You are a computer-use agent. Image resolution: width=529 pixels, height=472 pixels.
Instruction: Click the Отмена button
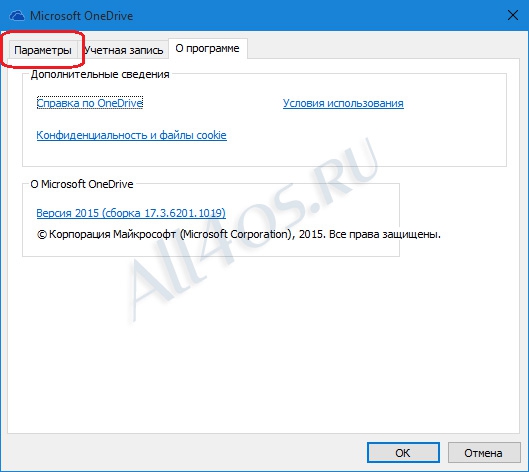pyautogui.click(x=483, y=453)
